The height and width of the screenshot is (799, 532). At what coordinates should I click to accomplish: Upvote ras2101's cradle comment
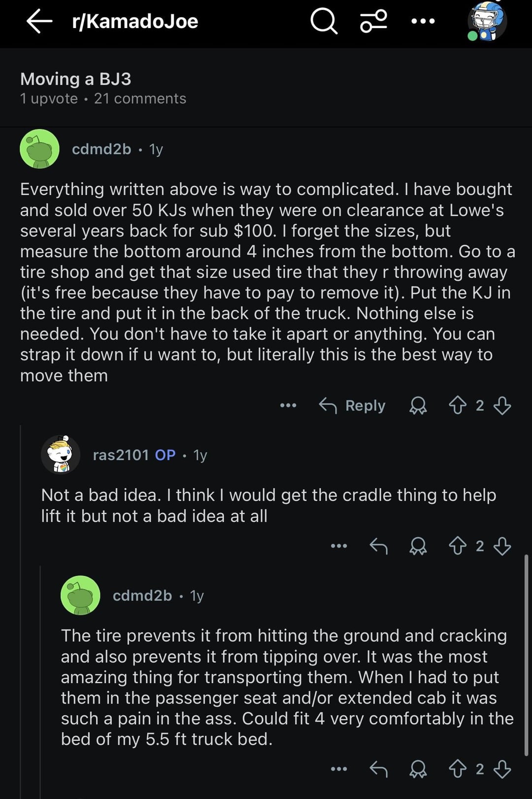[x=458, y=546]
